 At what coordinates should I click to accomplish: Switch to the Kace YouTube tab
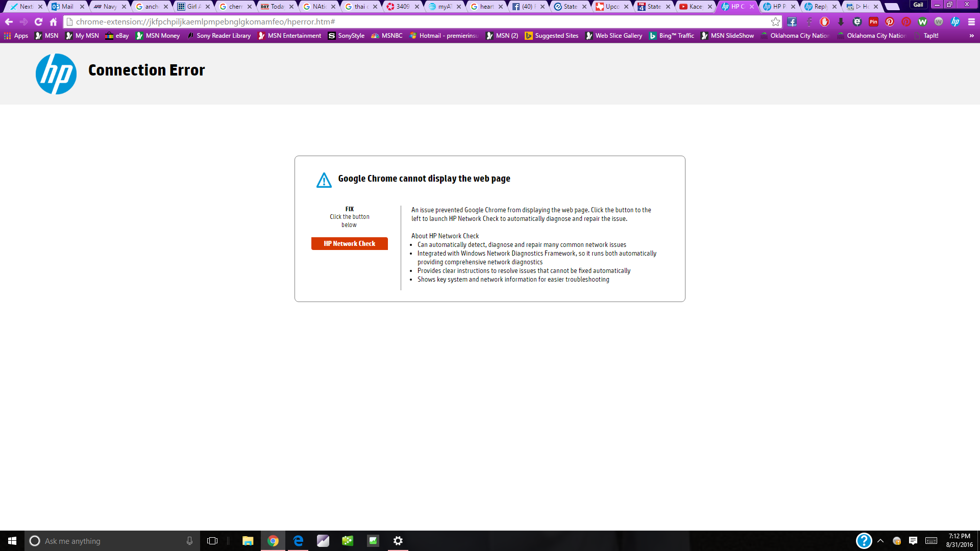click(694, 7)
